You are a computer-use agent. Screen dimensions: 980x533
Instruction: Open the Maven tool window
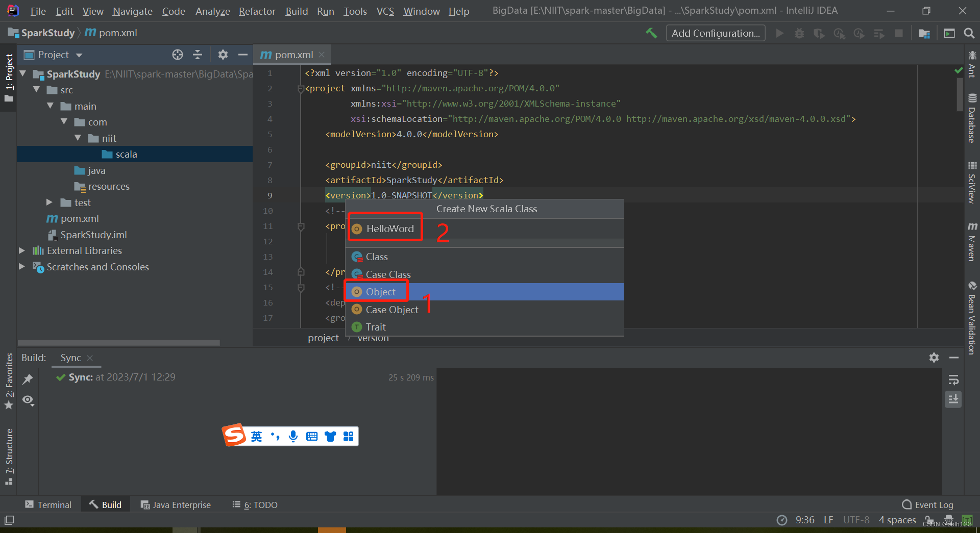pos(972,241)
